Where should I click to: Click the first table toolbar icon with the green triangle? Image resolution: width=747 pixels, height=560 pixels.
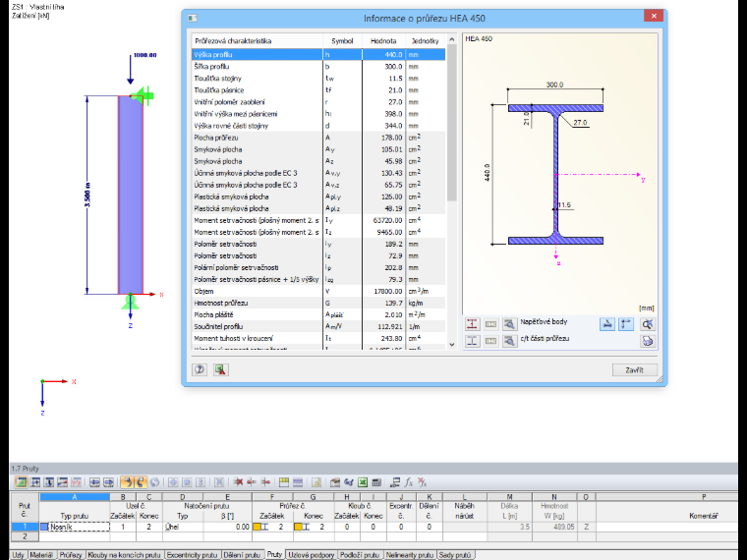21,482
